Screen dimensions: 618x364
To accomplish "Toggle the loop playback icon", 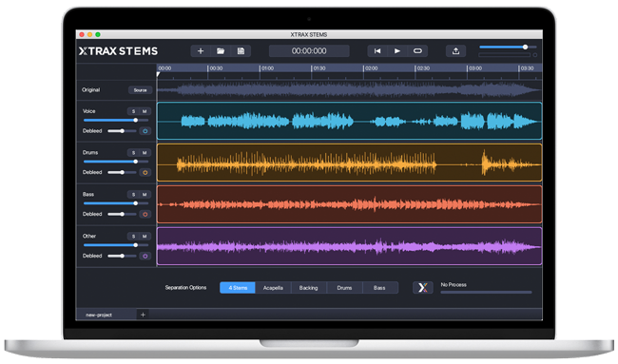I will point(417,50).
